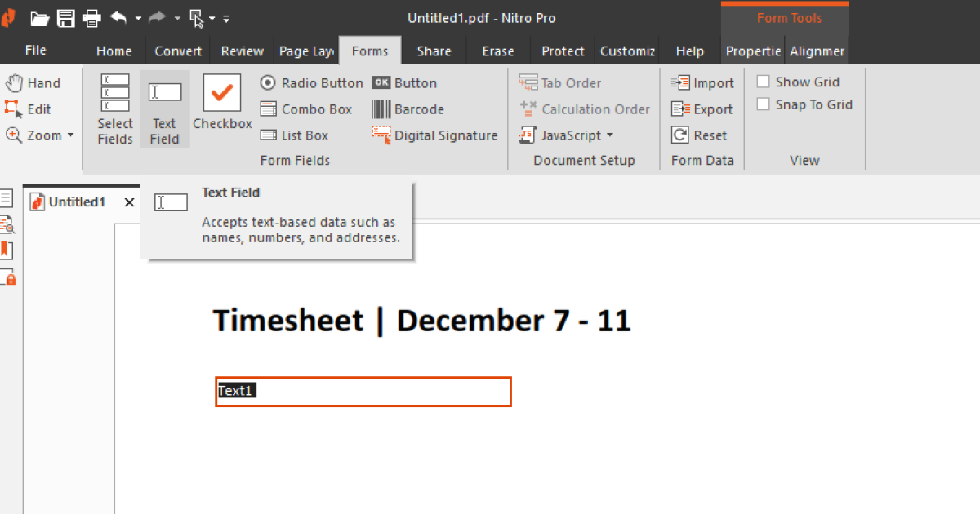Switch to the Review tab

coord(243,51)
